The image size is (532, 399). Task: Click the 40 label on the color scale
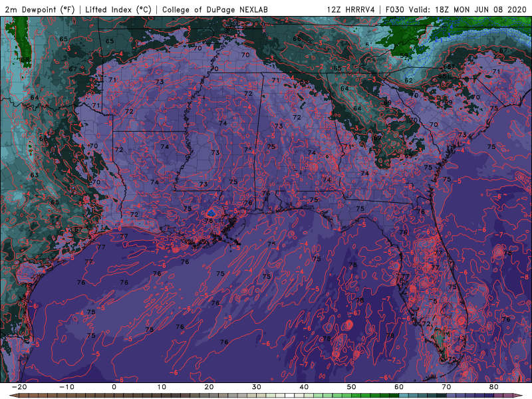click(x=304, y=387)
